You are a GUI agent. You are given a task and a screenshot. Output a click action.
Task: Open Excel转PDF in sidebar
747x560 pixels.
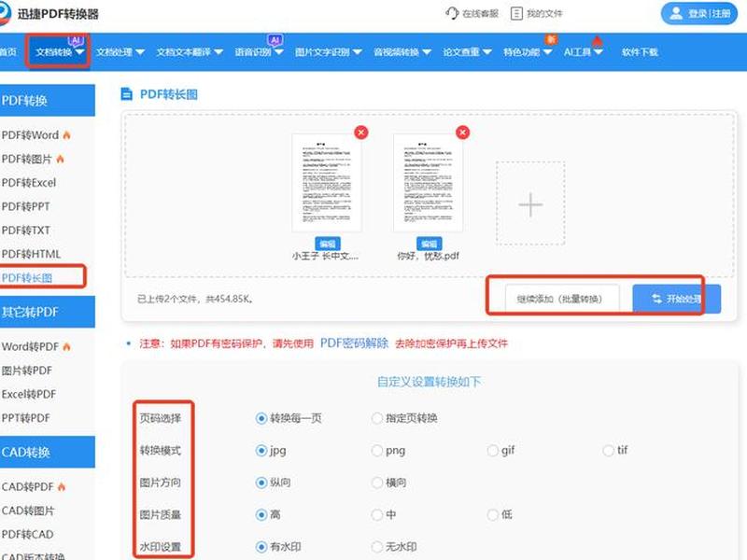29,394
